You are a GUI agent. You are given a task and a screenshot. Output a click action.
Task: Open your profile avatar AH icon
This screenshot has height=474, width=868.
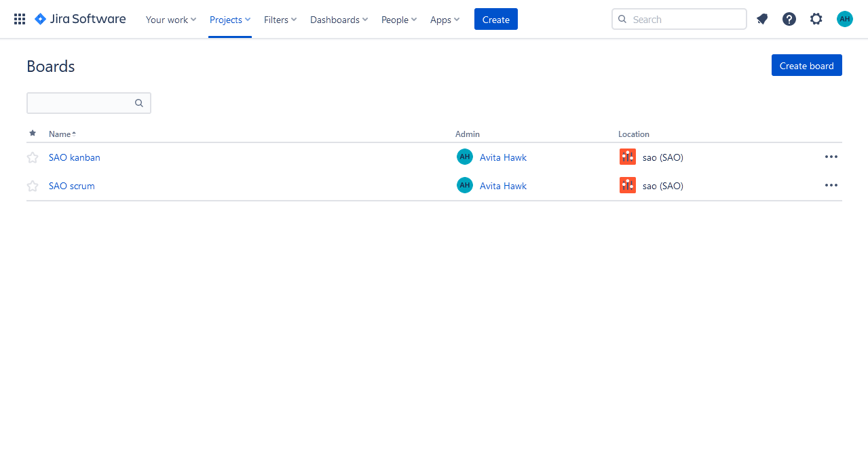point(844,19)
